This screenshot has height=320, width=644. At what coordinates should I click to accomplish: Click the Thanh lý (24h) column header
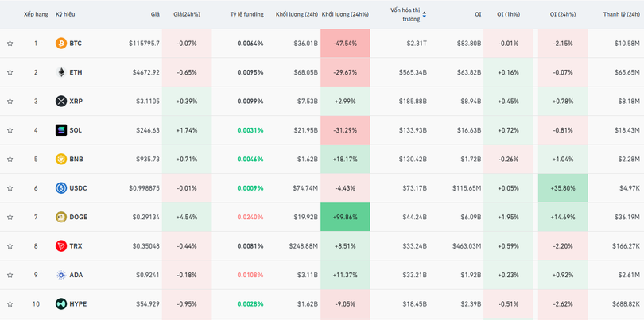point(622,14)
